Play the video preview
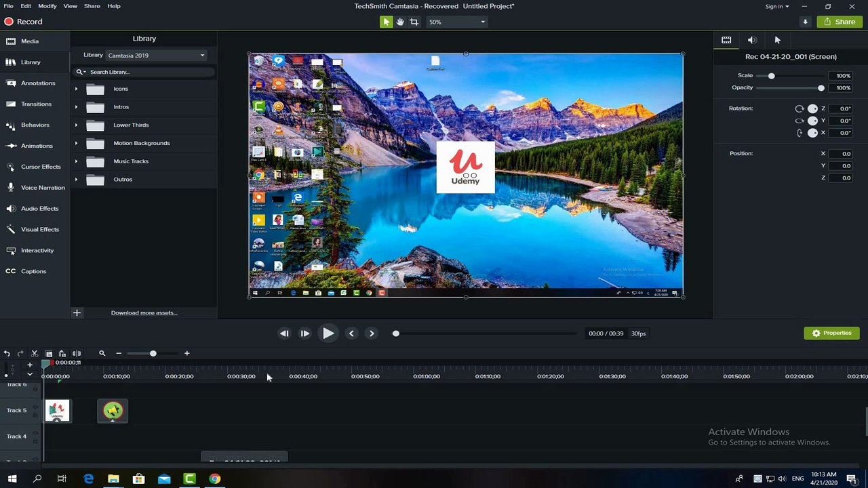The width and height of the screenshot is (868, 488). pyautogui.click(x=328, y=333)
